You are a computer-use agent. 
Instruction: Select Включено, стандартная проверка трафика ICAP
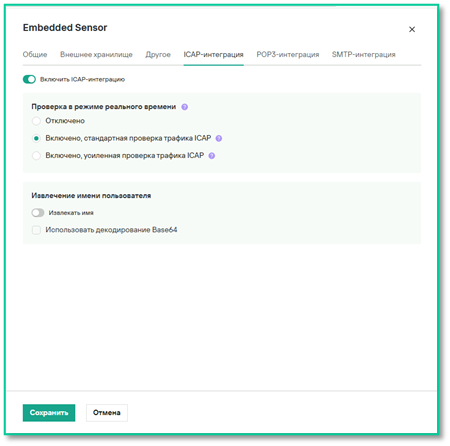coord(36,138)
